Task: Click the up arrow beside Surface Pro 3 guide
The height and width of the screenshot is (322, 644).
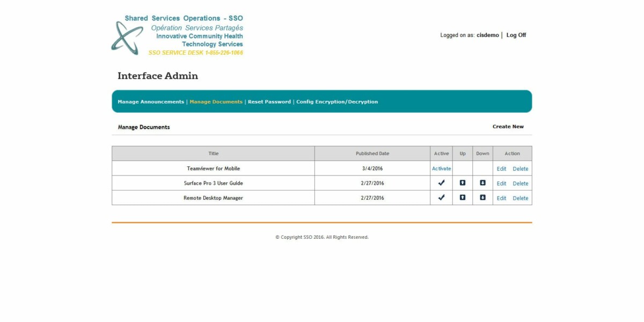Action: point(463,183)
